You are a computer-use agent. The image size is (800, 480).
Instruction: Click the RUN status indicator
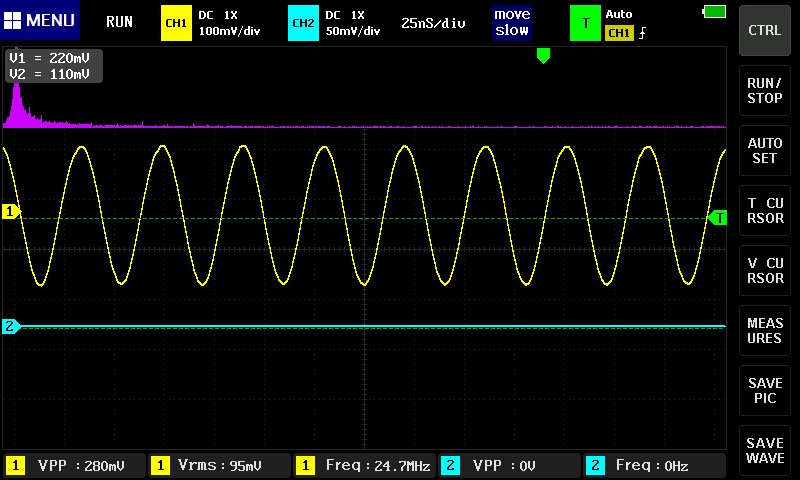[119, 22]
